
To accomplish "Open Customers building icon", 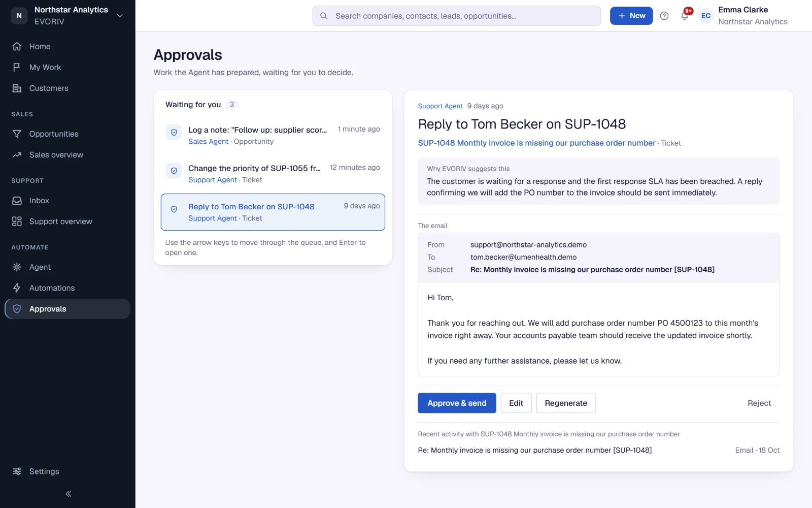I will [17, 88].
